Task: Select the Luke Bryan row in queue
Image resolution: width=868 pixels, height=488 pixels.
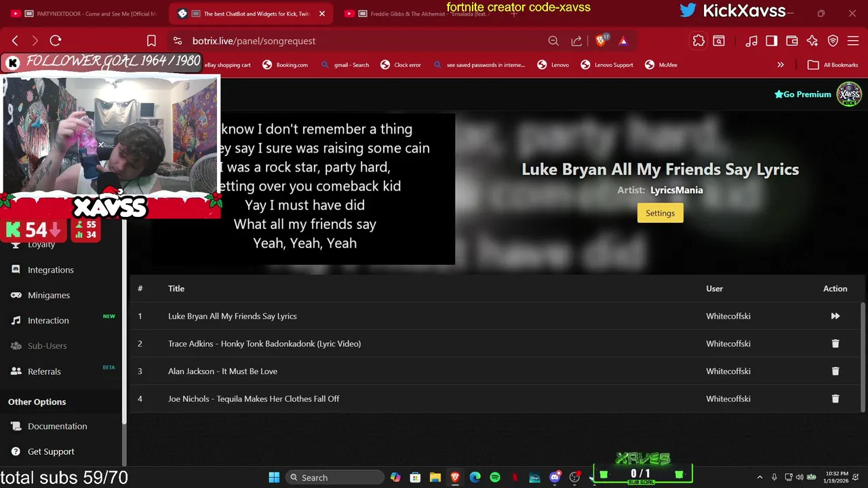Action: [495, 316]
